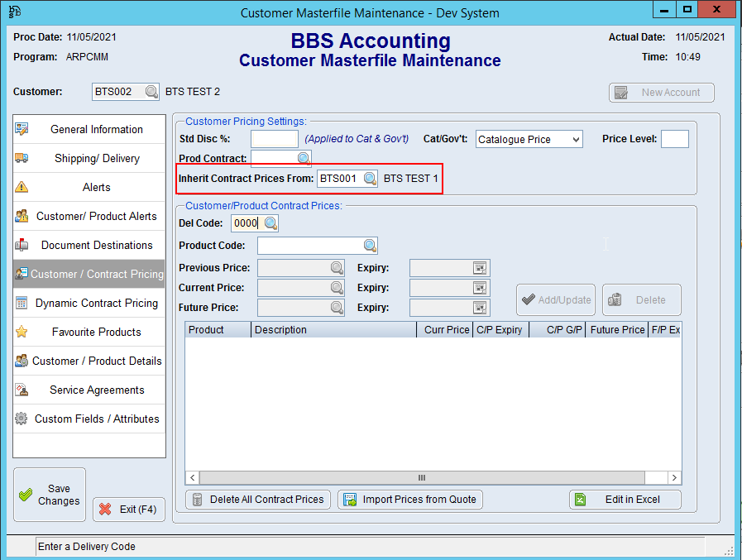The height and width of the screenshot is (560, 742).
Task: Click the Inherit Contract Prices lookup icon
Action: (370, 179)
